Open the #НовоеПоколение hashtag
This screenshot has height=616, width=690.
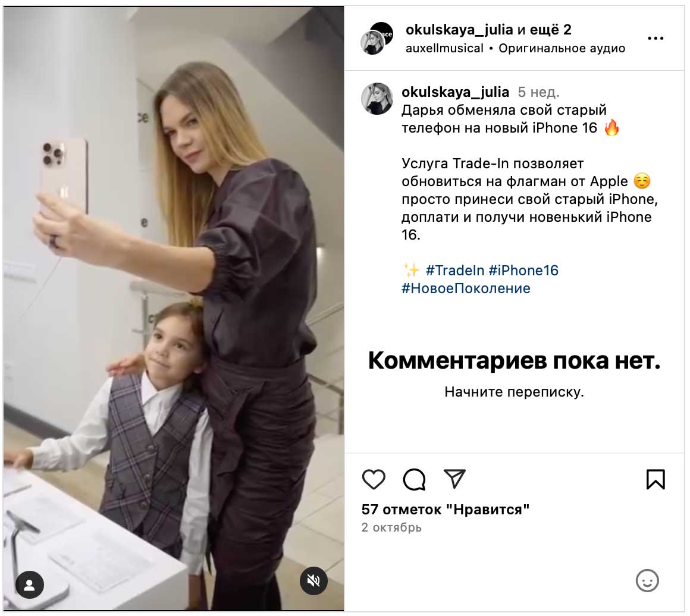[x=466, y=288]
